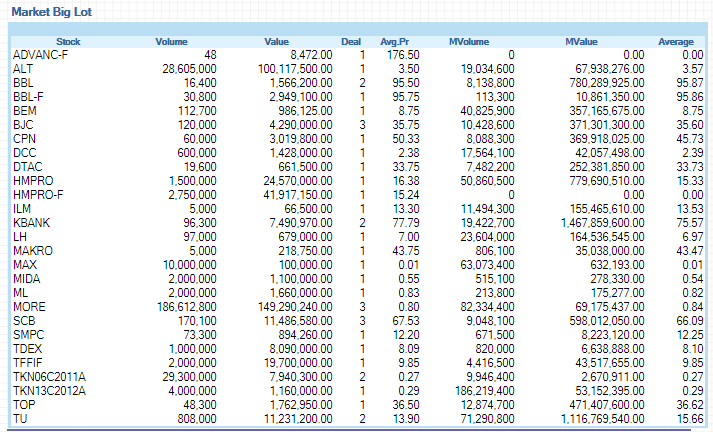The height and width of the screenshot is (432, 713).
Task: Select the BJC stock name
Action: pyautogui.click(x=23, y=125)
